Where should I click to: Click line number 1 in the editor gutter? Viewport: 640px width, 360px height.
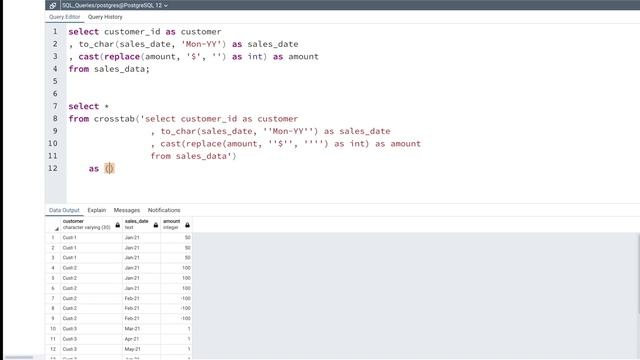[x=55, y=31]
